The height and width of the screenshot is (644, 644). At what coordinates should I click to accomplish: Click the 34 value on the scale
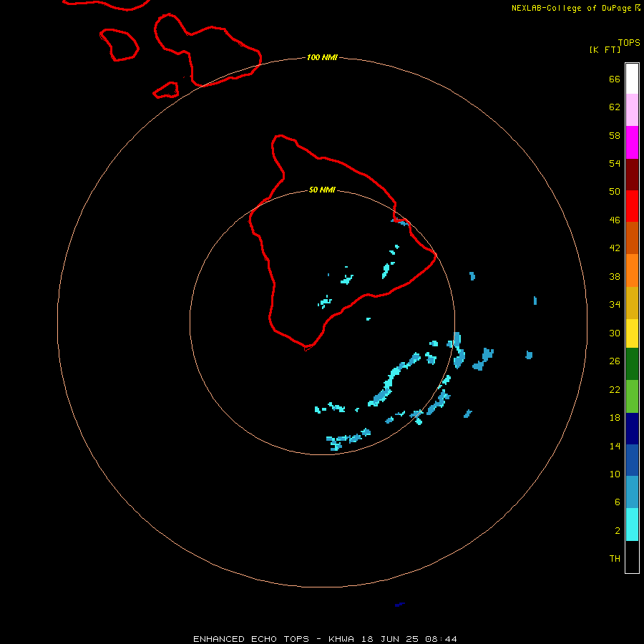point(615,305)
